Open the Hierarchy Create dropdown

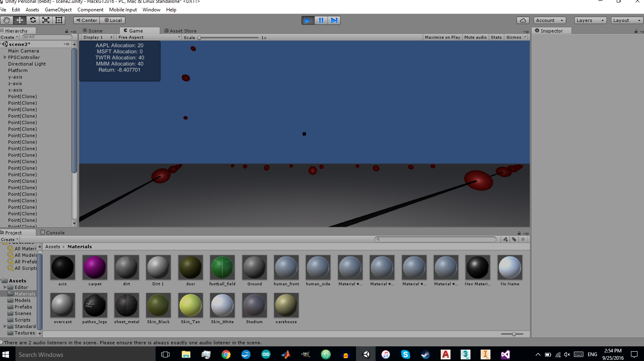pos(9,37)
